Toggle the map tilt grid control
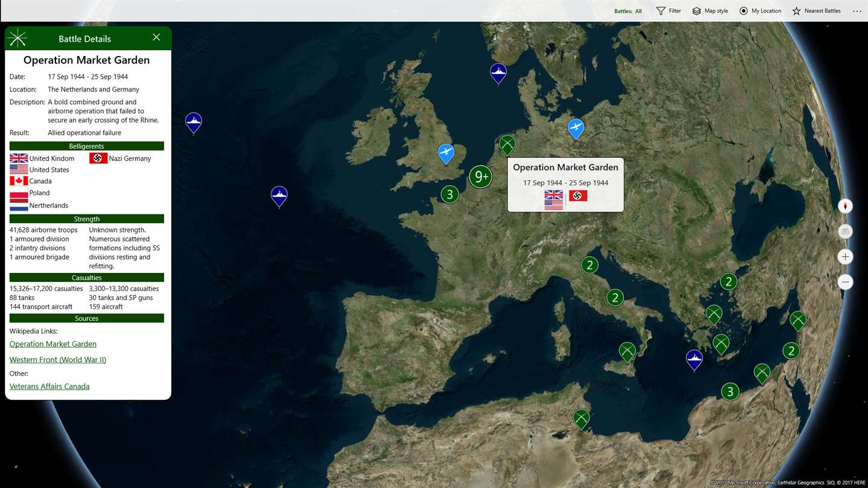This screenshot has width=868, height=488. [845, 231]
